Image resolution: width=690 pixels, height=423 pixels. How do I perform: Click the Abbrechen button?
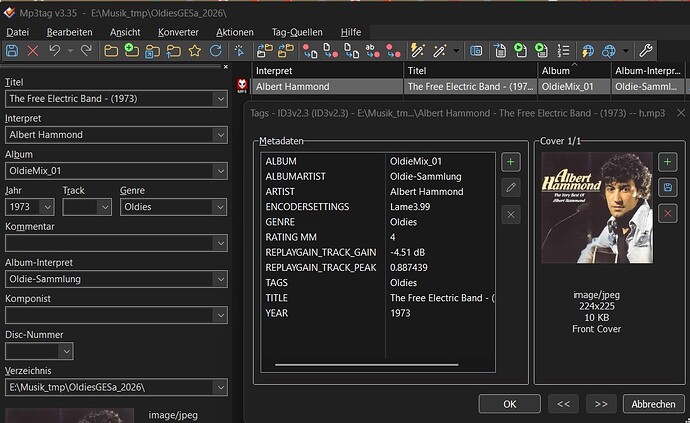pos(653,404)
